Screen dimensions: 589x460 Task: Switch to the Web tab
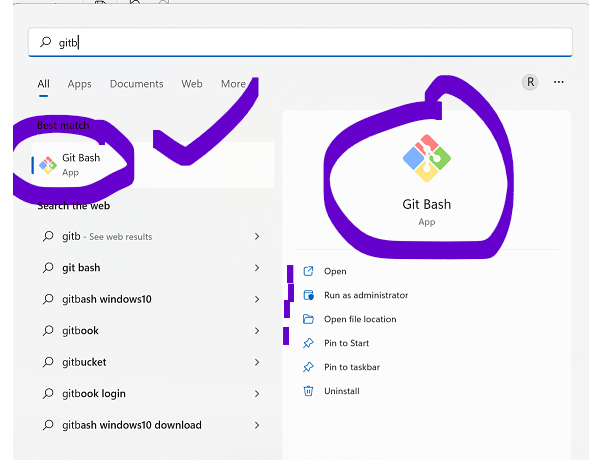click(x=192, y=84)
